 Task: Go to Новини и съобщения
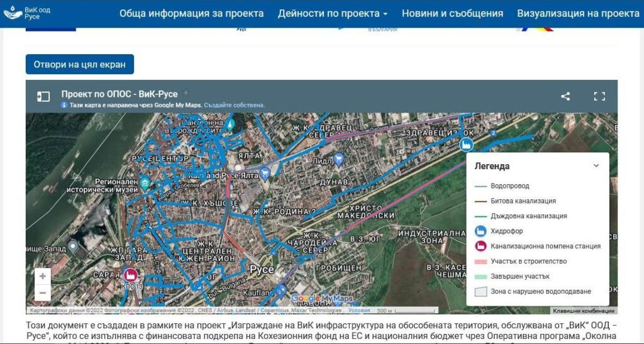452,14
